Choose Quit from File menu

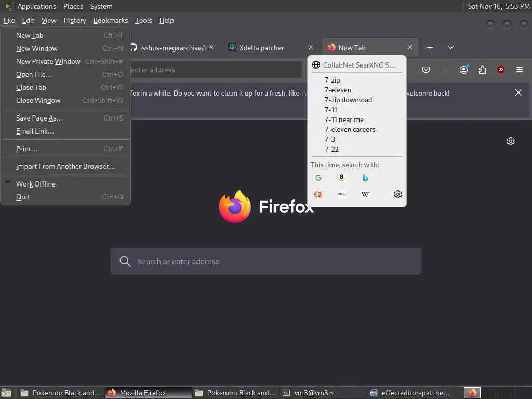click(66, 197)
